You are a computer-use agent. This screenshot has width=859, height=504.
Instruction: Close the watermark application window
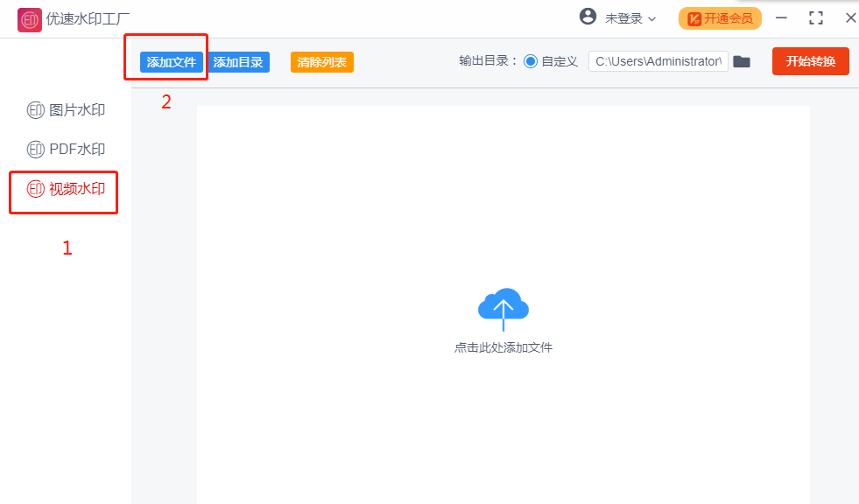point(850,18)
